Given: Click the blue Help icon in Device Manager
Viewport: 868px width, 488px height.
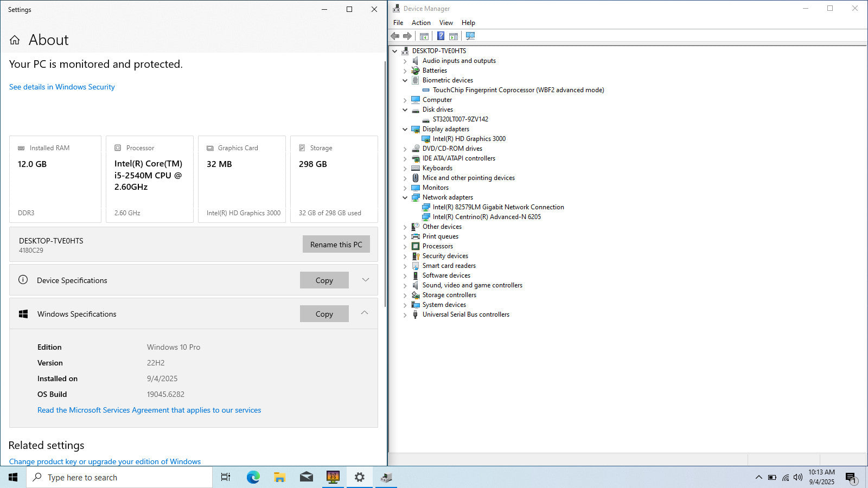Looking at the screenshot, I should click(x=441, y=36).
